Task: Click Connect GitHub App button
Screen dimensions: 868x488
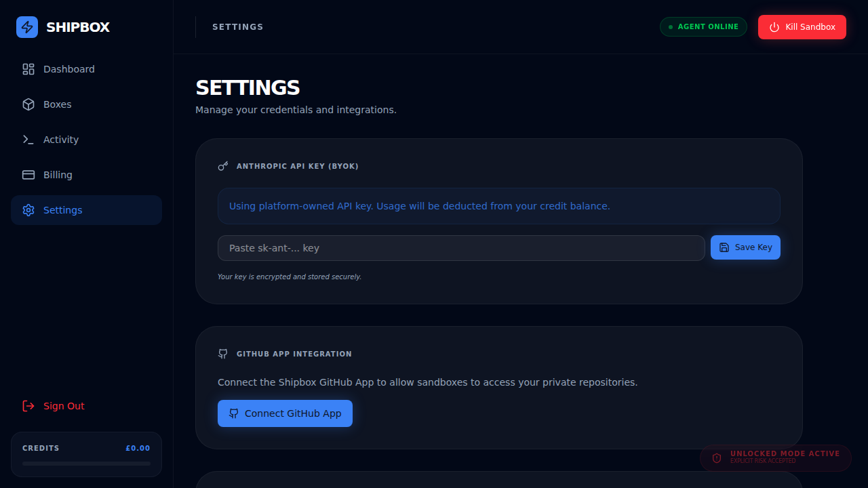Action: point(285,413)
